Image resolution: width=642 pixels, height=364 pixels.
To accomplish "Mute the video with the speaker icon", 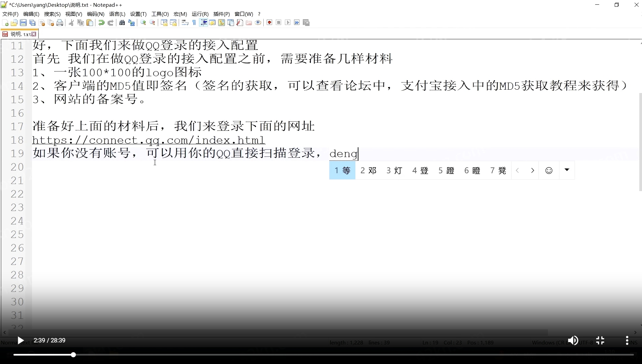I will 573,340.
